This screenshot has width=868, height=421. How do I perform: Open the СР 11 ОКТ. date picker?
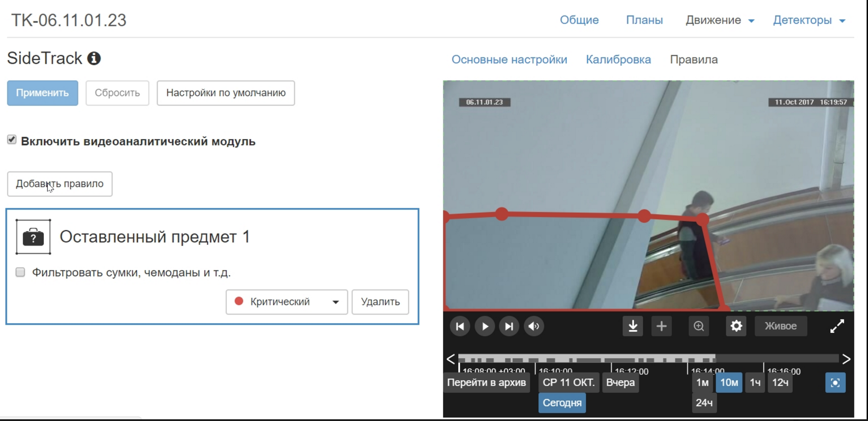coord(569,383)
